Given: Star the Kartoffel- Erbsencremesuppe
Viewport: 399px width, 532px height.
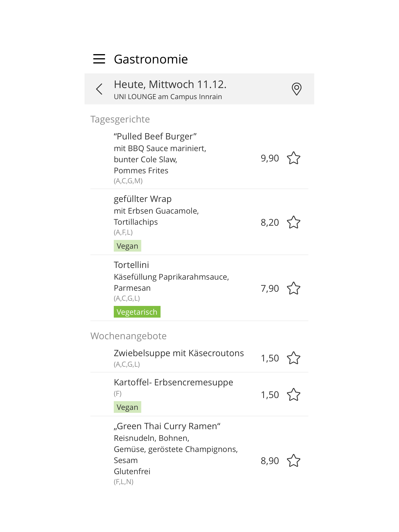Looking at the screenshot, I should (293, 395).
